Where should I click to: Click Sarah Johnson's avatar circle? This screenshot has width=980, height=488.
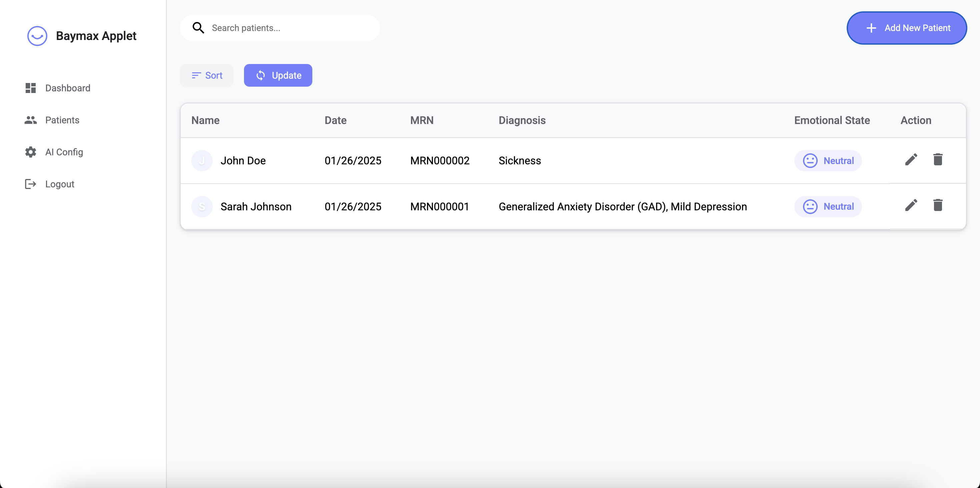pyautogui.click(x=202, y=207)
